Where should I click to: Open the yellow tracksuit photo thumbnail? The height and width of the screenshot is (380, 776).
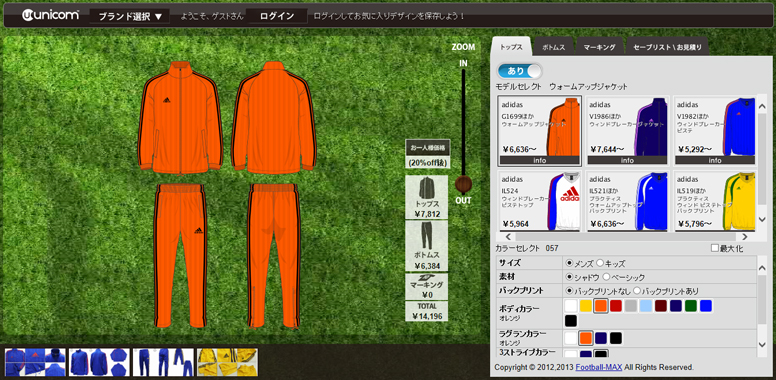228,362
